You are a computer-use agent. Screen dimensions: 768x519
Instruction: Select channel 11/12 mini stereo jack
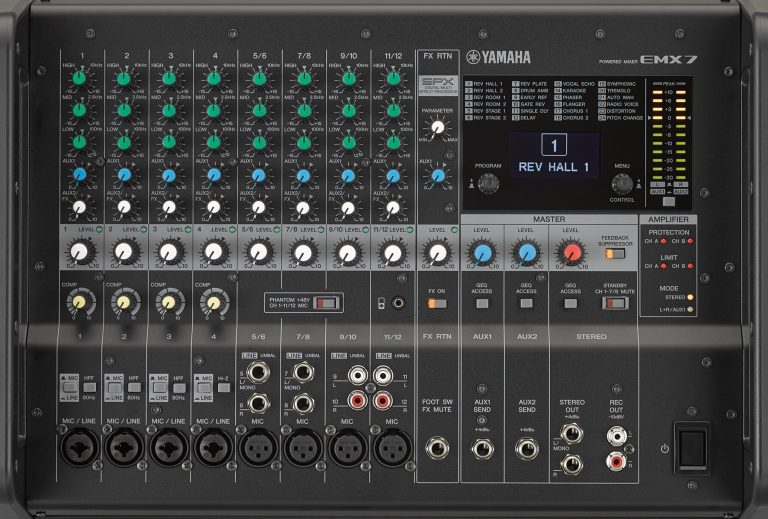pyautogui.click(x=399, y=303)
